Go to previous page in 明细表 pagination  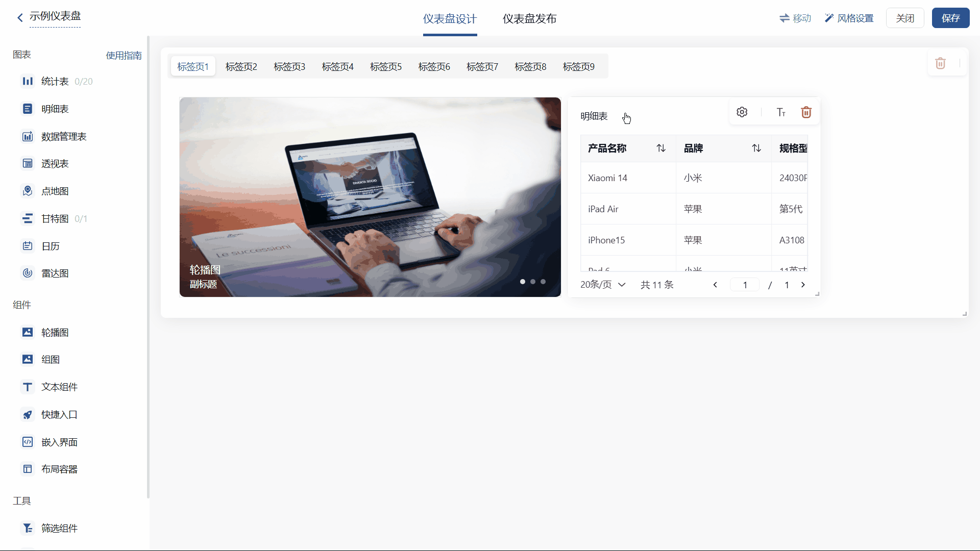point(715,285)
